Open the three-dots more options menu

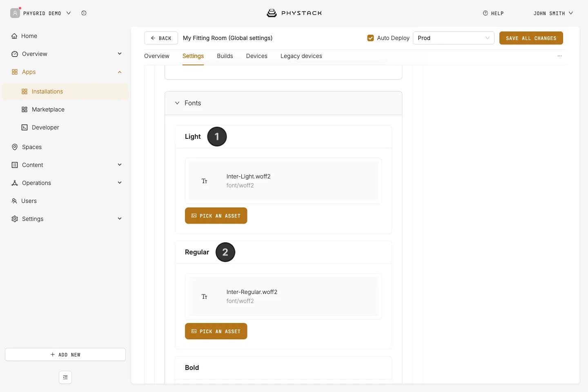[560, 56]
